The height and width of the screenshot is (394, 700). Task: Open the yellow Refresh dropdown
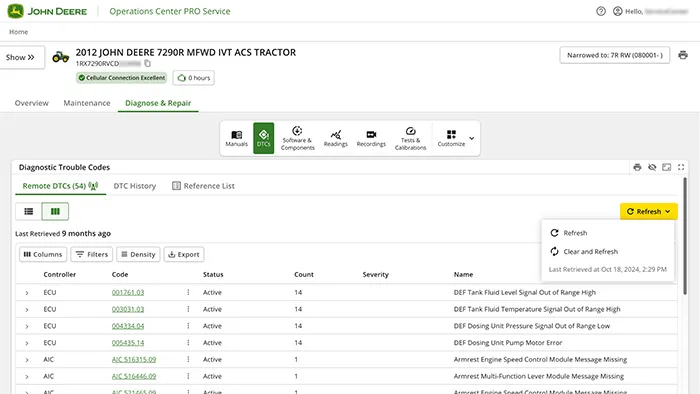click(649, 212)
